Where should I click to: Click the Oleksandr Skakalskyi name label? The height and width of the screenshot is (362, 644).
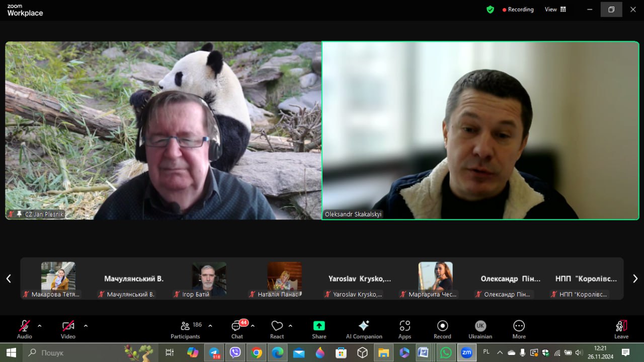353,214
